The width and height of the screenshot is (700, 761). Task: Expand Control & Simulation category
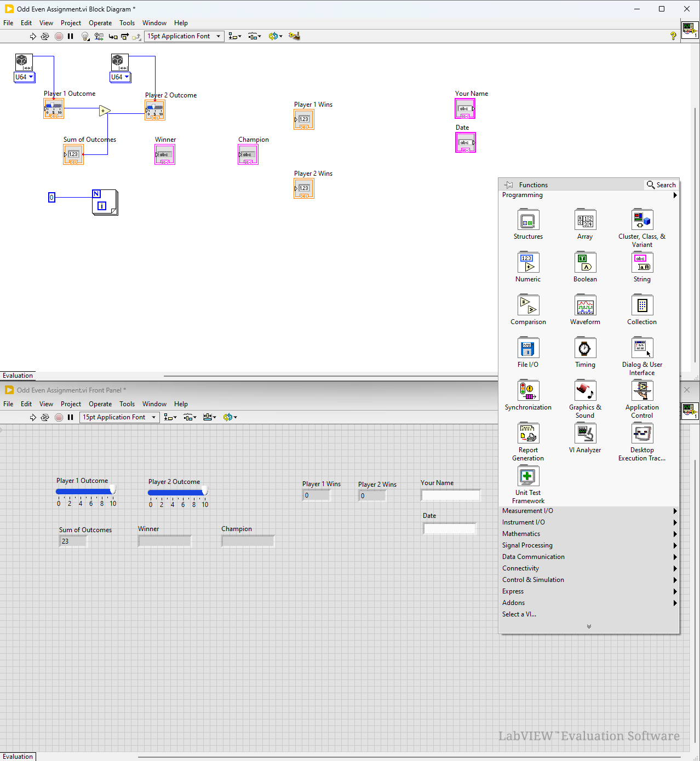click(589, 580)
